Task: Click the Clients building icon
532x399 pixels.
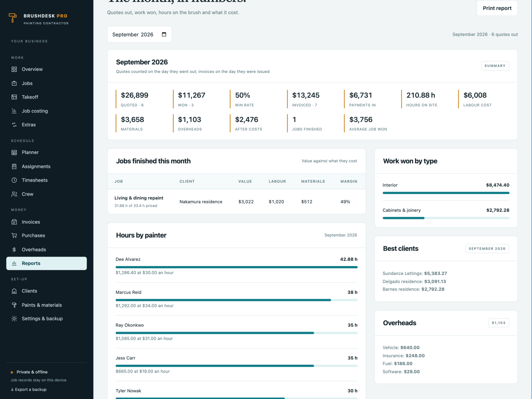Action: [14, 291]
